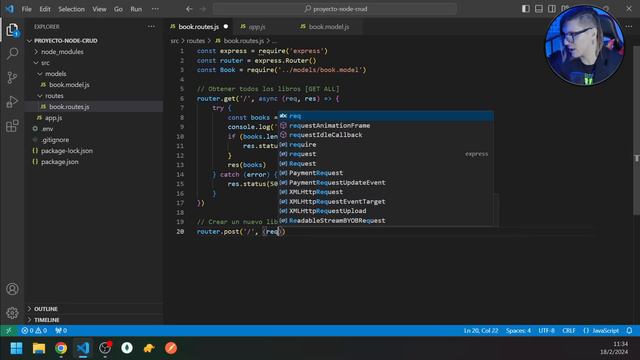Open the Explorer view in activity bar
640x360 pixels.
(x=12, y=30)
